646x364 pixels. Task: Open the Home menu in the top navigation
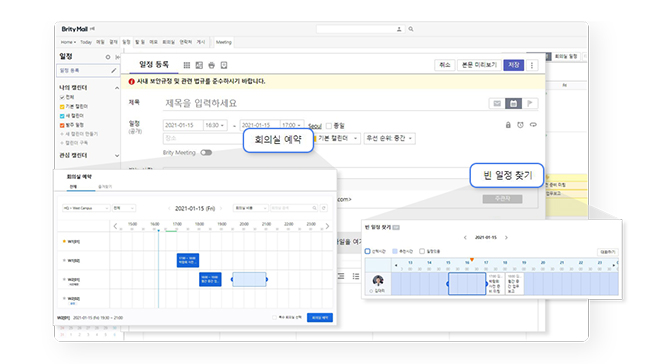click(x=68, y=42)
